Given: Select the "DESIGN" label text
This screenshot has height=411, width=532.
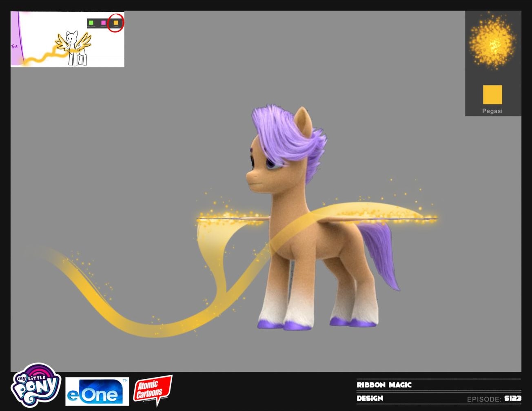Looking at the screenshot, I should [370, 398].
